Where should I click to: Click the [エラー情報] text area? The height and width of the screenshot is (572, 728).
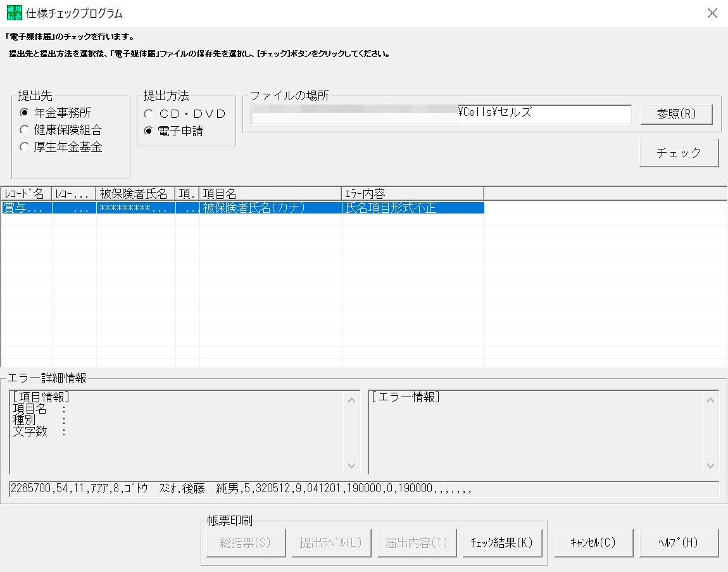pos(543,432)
